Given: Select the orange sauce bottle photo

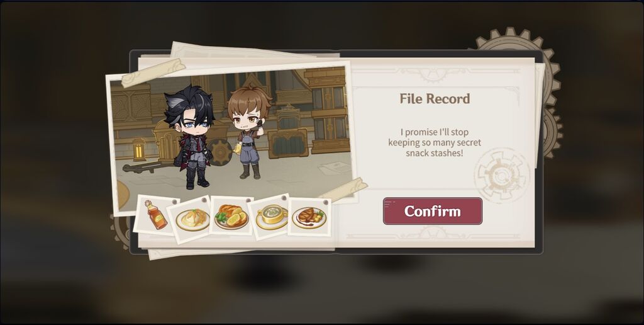Looking at the screenshot, I should coord(155,215).
